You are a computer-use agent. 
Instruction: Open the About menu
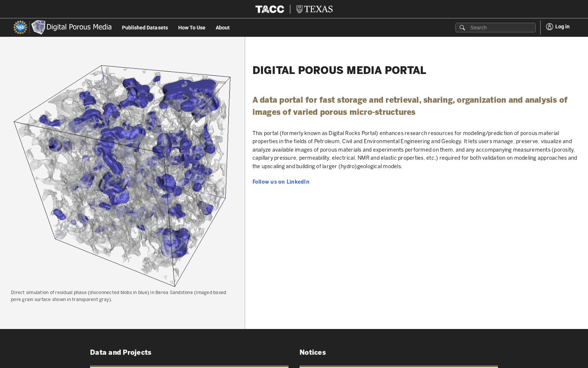[x=223, y=28]
